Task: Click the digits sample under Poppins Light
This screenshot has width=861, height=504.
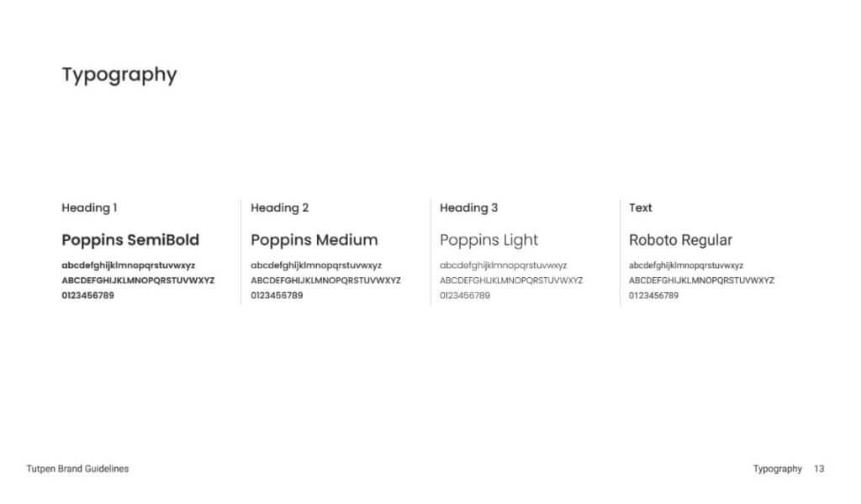Action: pyautogui.click(x=464, y=296)
